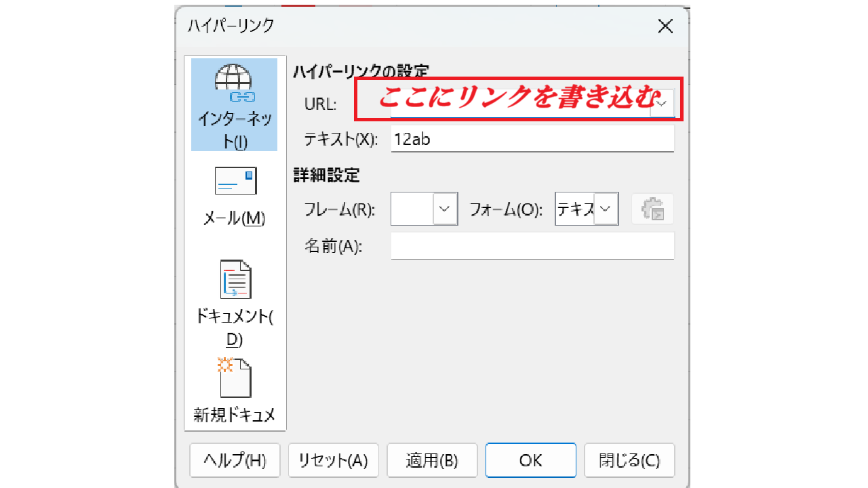The height and width of the screenshot is (488, 868).
Task: Select the Internet hyperlink type
Action: pyautogui.click(x=235, y=105)
